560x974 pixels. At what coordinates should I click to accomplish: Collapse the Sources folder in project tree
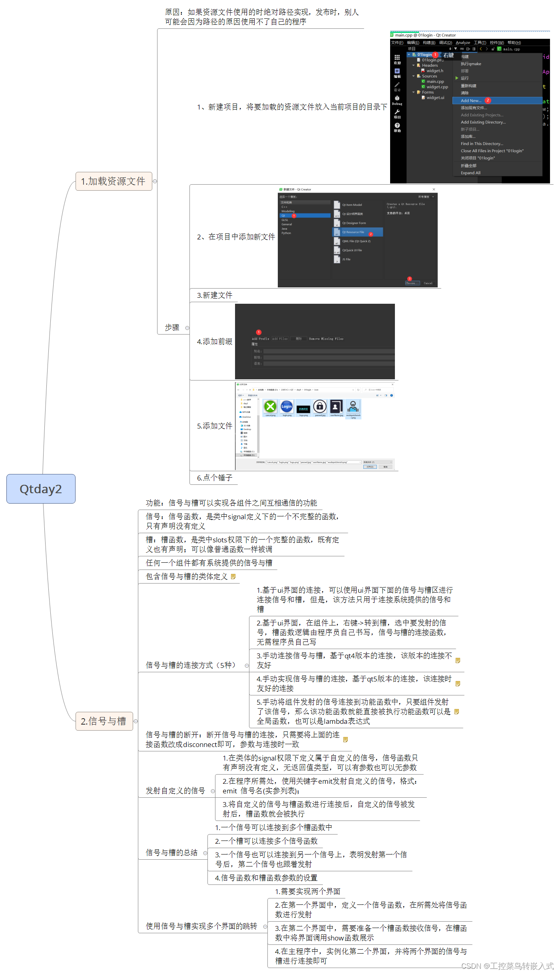pos(414,76)
